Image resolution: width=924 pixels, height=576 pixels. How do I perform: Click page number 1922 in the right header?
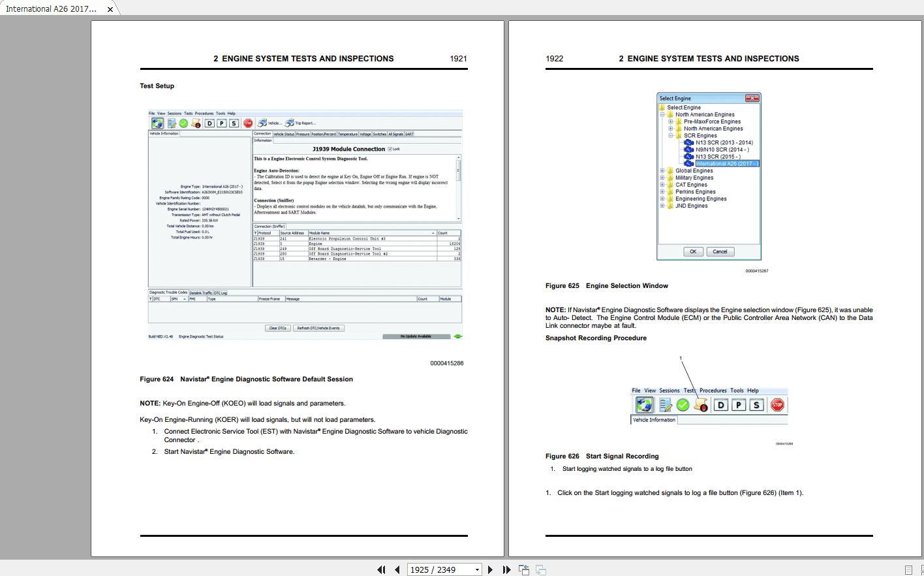coord(555,58)
